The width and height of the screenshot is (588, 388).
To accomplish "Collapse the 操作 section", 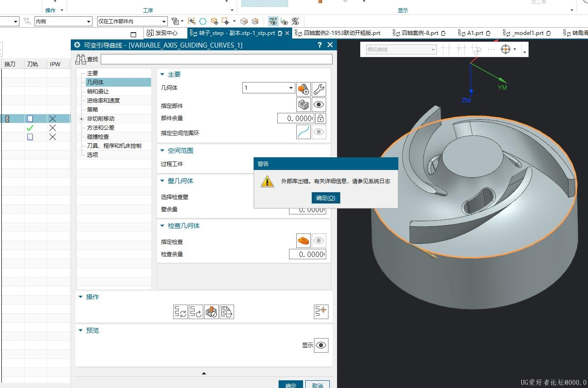I will (x=81, y=297).
